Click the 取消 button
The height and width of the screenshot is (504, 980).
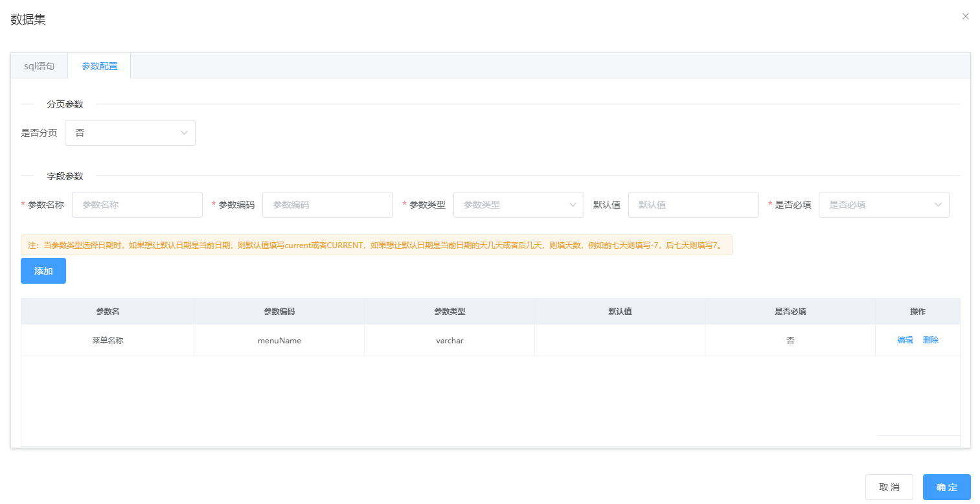(889, 487)
